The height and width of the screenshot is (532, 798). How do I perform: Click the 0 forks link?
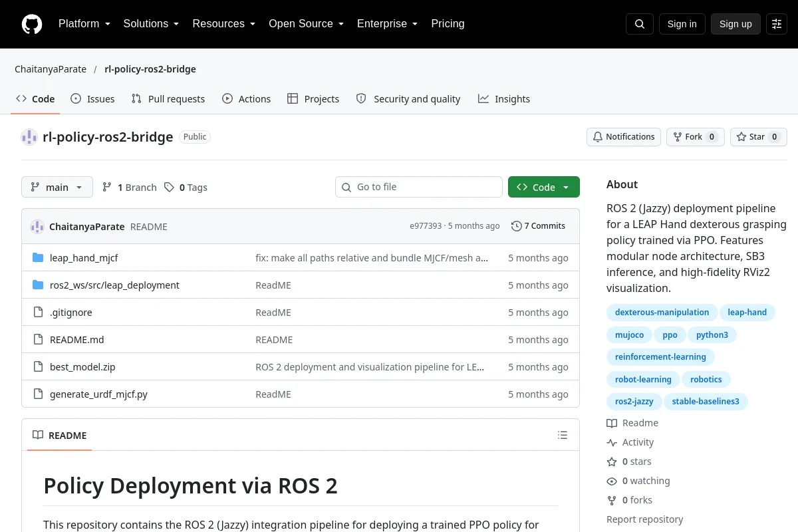630,500
